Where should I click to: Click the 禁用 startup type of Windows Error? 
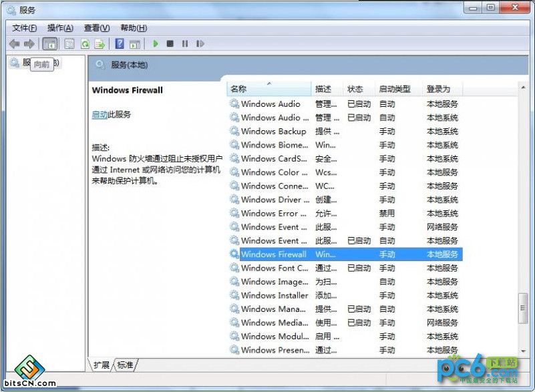pos(387,213)
